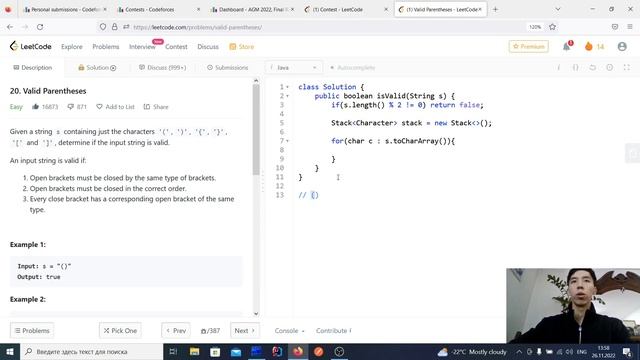This screenshot has width=640, height=360.
Task: Click the thumbs-down dislikes icon
Action: tap(71, 107)
